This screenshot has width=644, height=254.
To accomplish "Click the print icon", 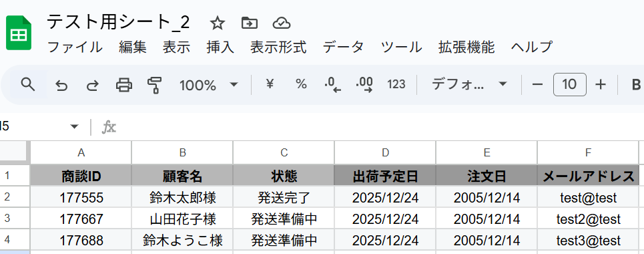I will [x=124, y=85].
